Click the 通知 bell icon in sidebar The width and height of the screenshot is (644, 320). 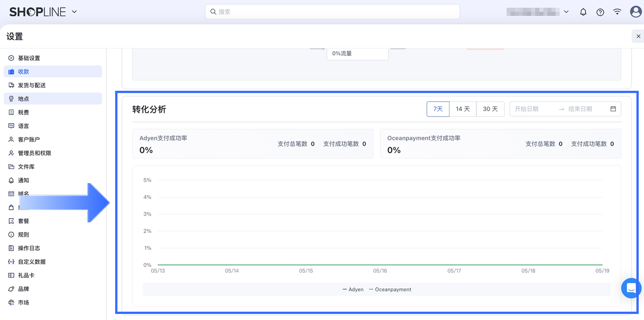[11, 180]
